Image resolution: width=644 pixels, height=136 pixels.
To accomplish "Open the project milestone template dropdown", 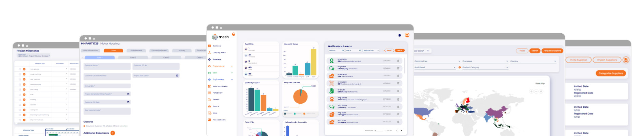I will [x=34, y=55].
